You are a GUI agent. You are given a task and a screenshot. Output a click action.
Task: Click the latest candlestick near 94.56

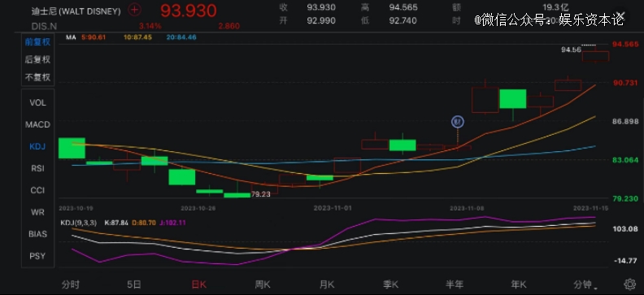point(595,56)
